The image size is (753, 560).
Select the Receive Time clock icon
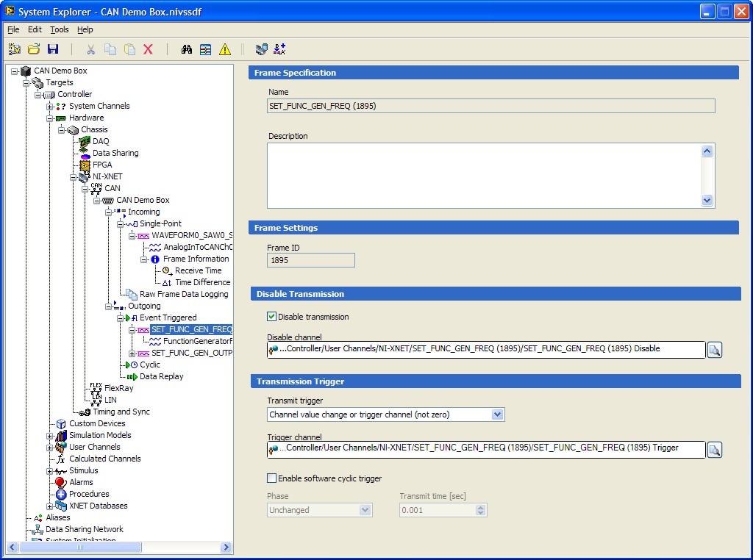click(167, 270)
